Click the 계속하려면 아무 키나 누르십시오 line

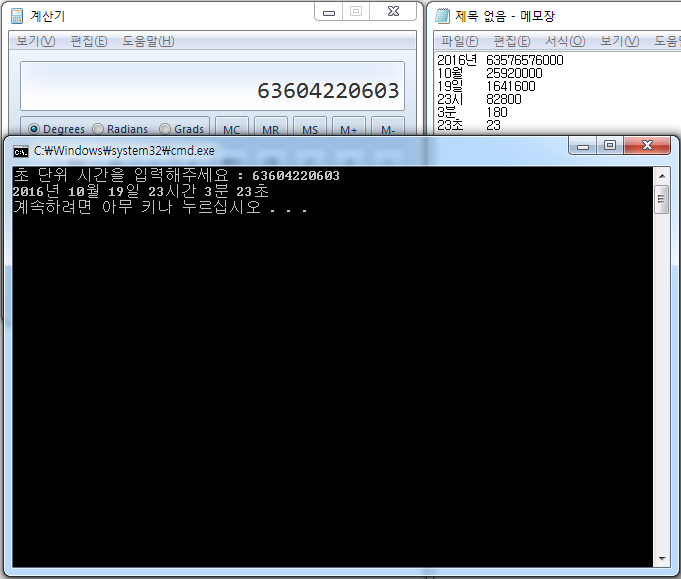[160, 207]
